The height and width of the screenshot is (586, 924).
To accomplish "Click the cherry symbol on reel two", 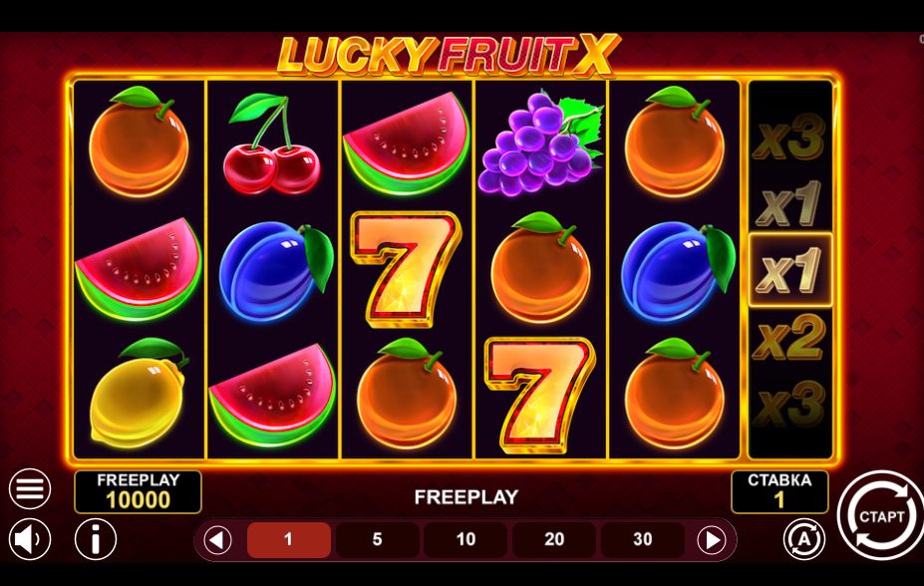I will tap(272, 144).
